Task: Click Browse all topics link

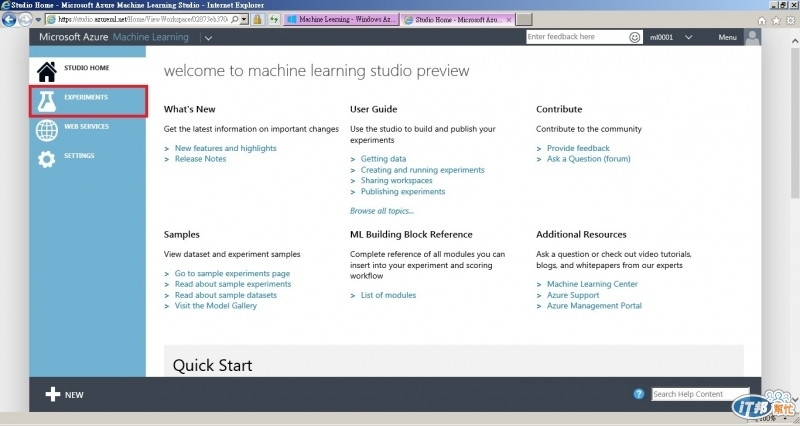Action: click(382, 211)
